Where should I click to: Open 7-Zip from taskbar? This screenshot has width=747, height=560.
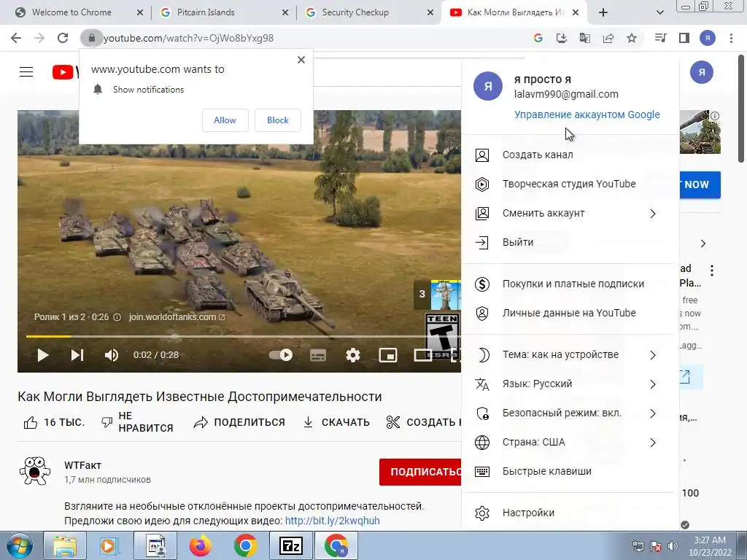tap(291, 545)
